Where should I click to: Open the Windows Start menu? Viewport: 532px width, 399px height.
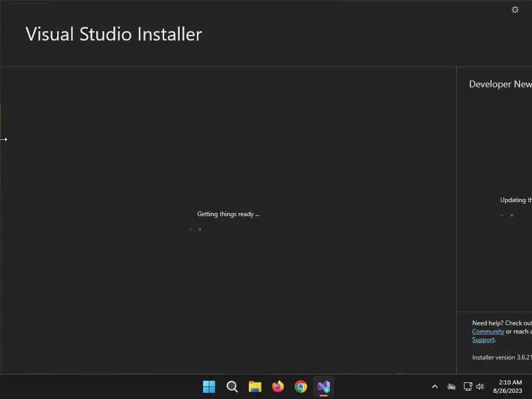click(209, 387)
